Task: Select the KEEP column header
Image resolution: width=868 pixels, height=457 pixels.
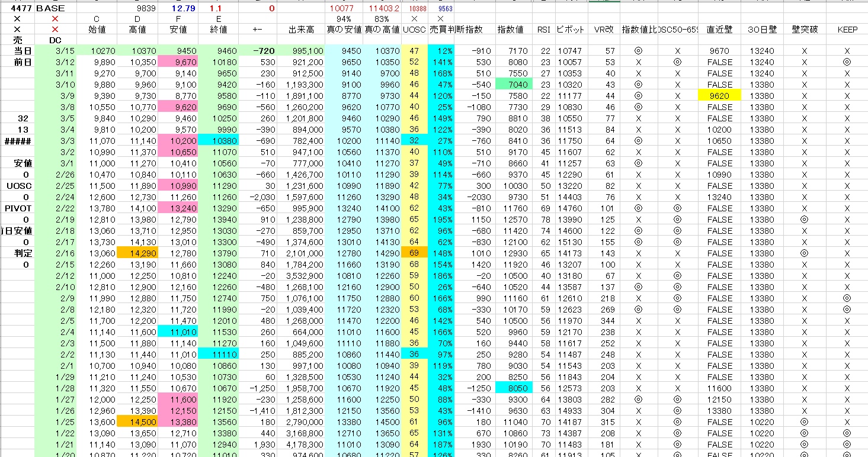Action: pos(847,29)
